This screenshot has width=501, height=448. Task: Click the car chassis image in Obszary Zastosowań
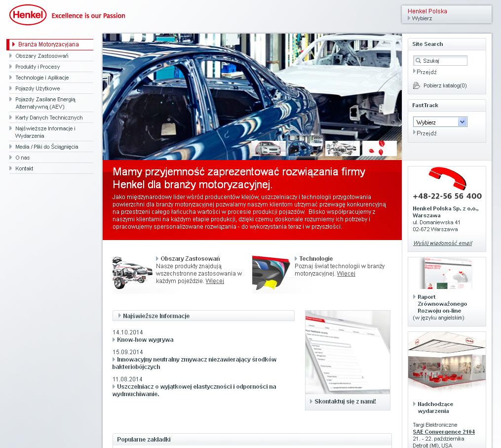132,273
